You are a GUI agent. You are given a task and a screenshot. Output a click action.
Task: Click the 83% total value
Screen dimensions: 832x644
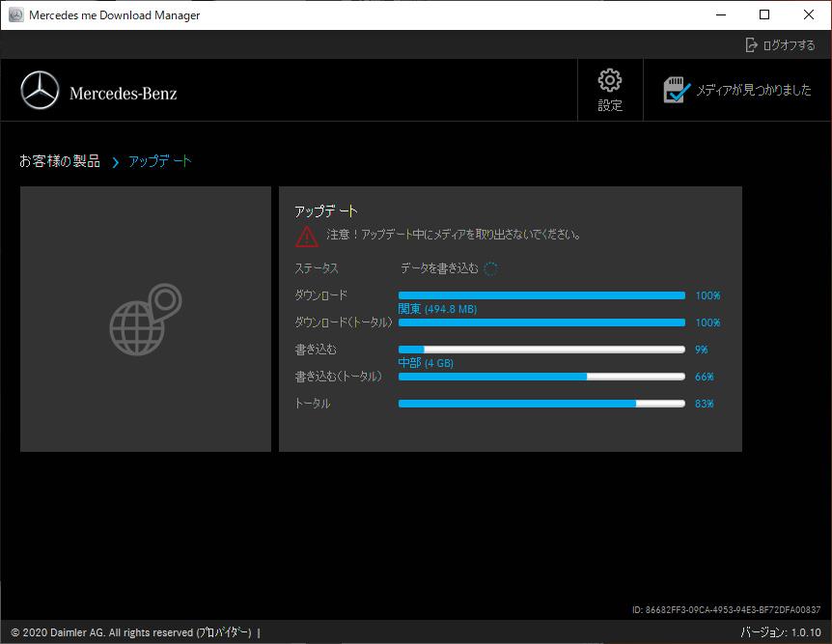point(705,404)
